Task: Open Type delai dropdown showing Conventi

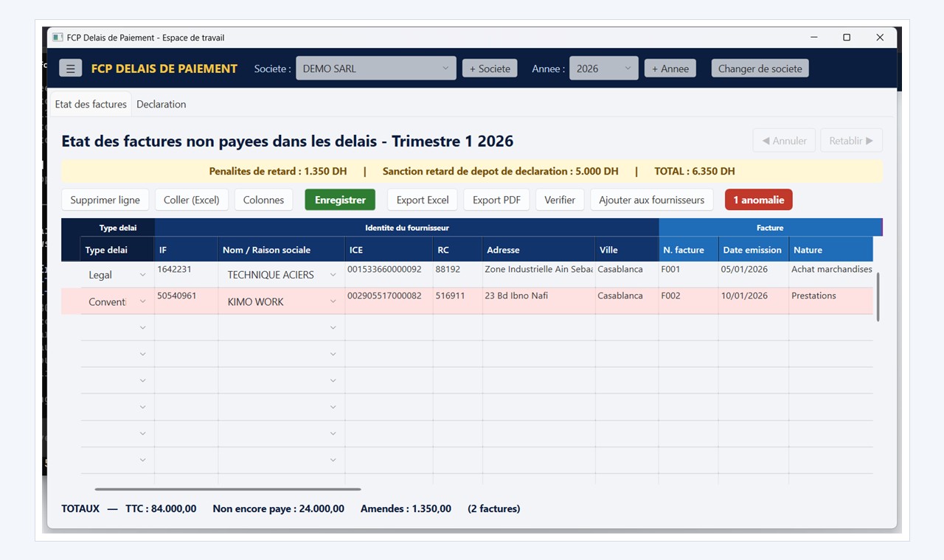Action: (118, 301)
